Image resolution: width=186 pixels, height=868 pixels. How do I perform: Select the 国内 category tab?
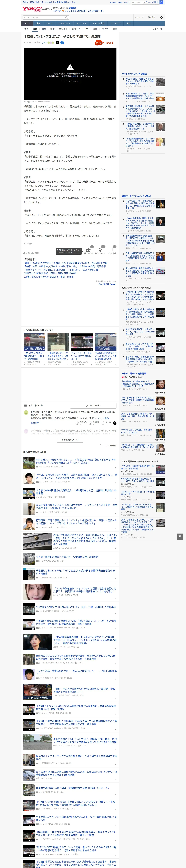(35, 29)
